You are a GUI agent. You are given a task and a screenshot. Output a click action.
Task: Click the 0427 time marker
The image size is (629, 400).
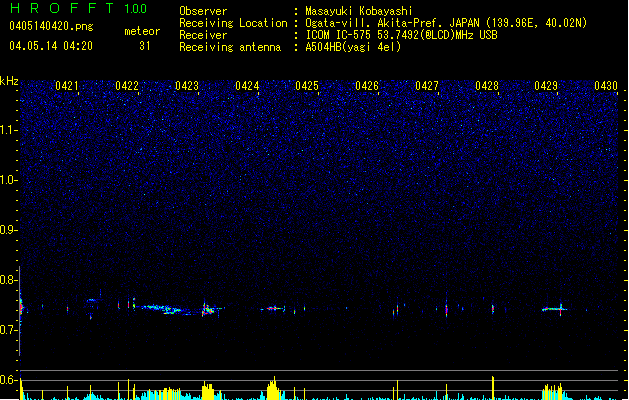427,86
